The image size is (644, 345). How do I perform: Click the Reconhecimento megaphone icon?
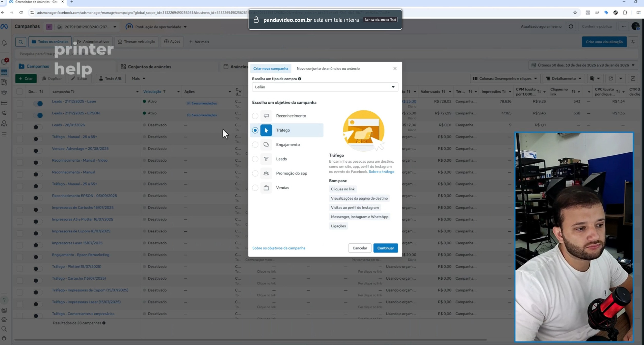click(266, 116)
